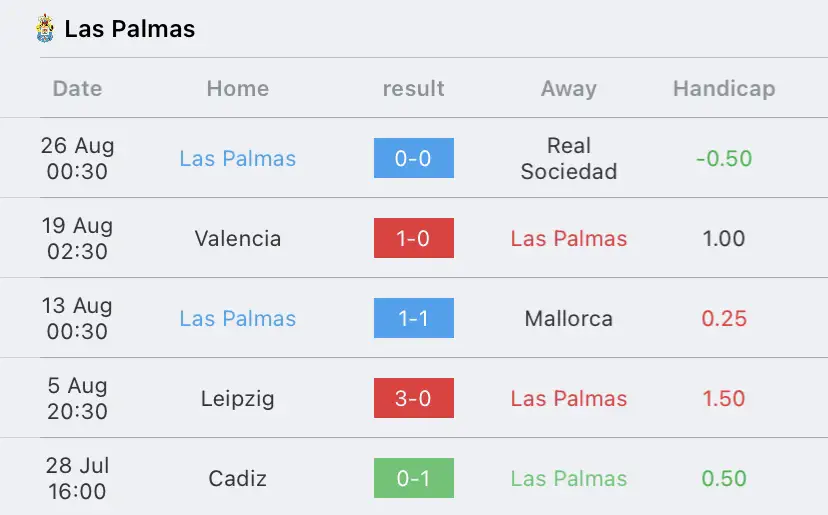Click the Cadiz home team name
Viewport: 828px width, 515px height.
click(238, 479)
